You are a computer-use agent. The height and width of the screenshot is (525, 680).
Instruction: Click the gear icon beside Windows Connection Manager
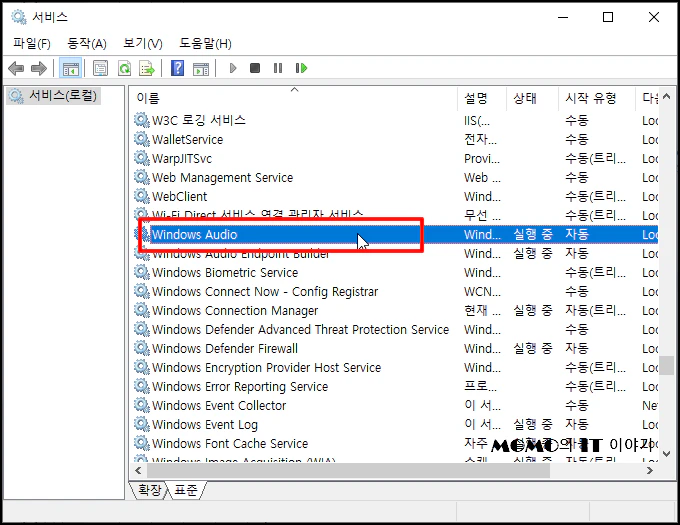pyautogui.click(x=141, y=310)
